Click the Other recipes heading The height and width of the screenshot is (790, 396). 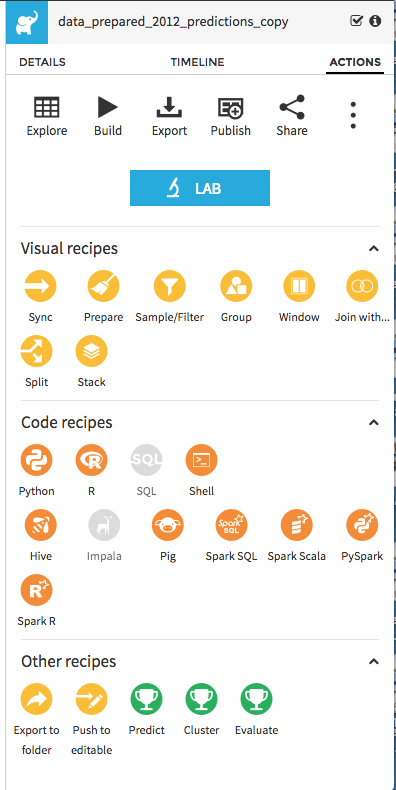[x=69, y=662]
